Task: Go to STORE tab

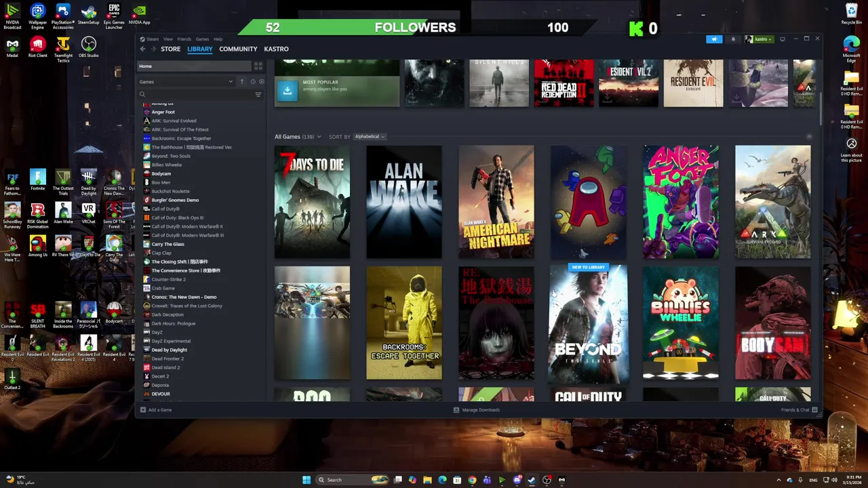Action: pyautogui.click(x=170, y=49)
